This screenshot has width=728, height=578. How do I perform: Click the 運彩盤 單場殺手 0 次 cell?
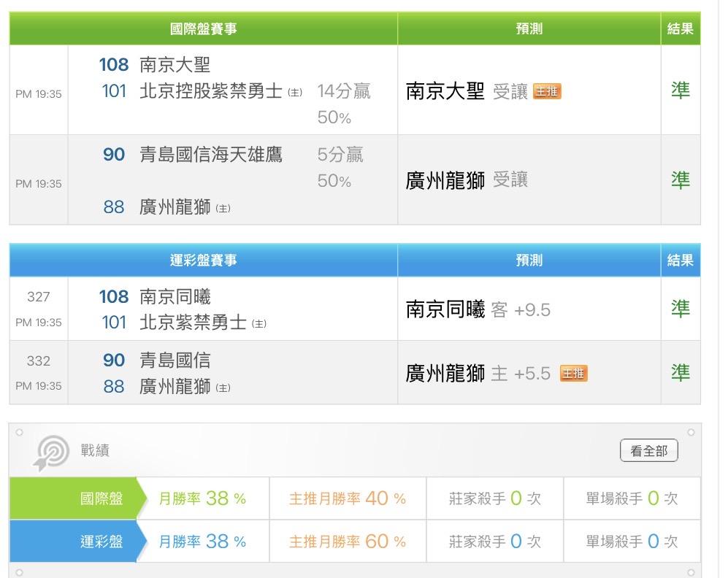point(632,542)
